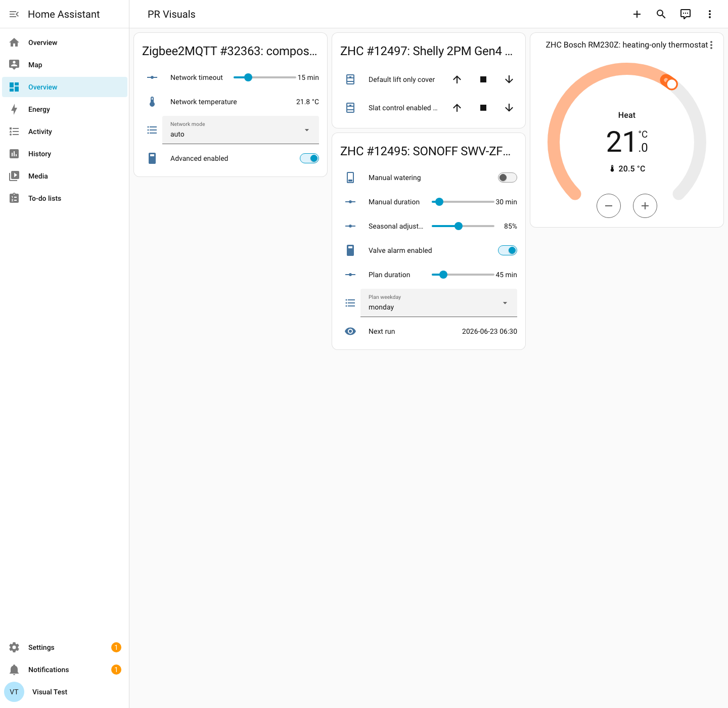This screenshot has height=708, width=728.
Task: Click the Default lift only cover icon
Action: pyautogui.click(x=350, y=79)
